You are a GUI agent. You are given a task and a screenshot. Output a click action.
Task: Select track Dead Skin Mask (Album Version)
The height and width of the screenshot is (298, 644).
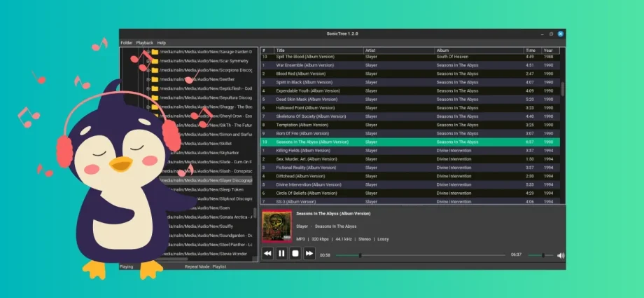coord(410,99)
